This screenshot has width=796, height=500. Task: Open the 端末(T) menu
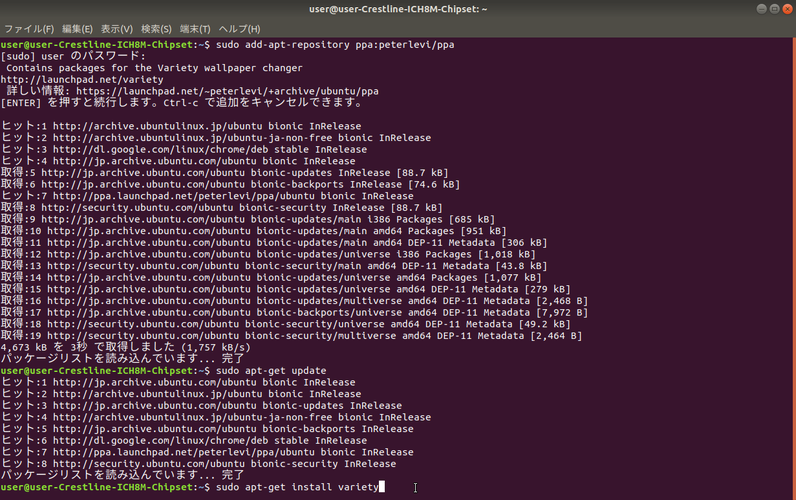(x=195, y=29)
